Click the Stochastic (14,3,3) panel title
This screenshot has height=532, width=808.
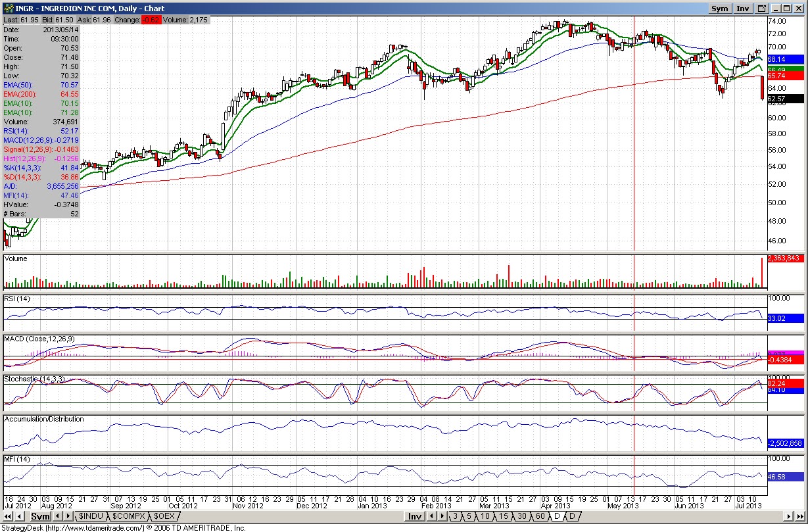(x=34, y=379)
